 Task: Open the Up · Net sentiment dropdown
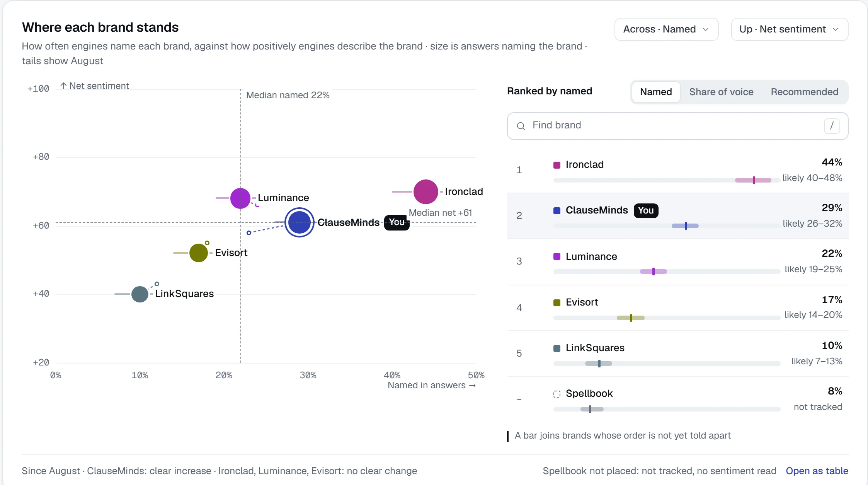[790, 29]
